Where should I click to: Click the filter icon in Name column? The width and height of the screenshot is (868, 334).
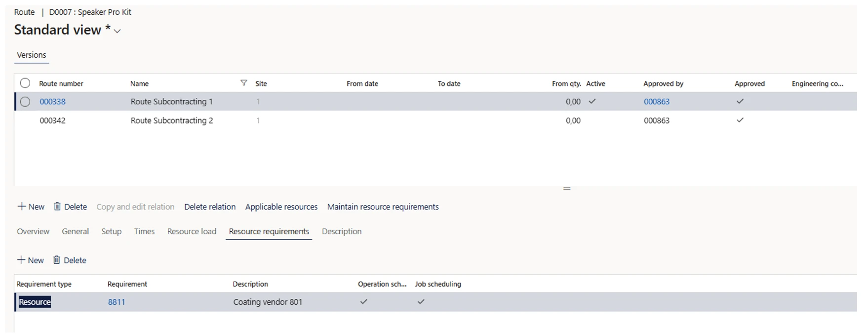[243, 83]
